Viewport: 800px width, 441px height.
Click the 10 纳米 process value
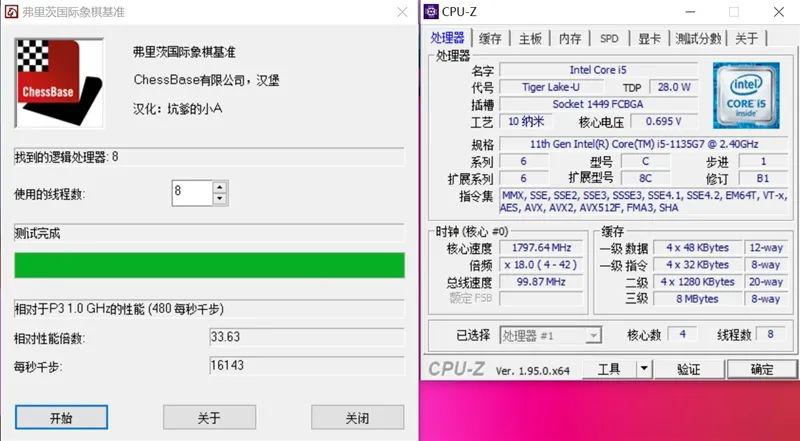click(x=526, y=121)
